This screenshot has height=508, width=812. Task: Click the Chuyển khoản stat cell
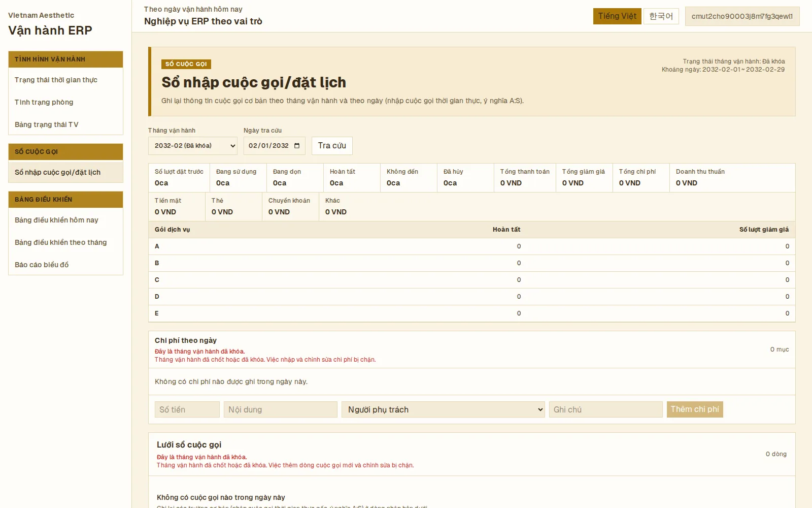pos(291,207)
